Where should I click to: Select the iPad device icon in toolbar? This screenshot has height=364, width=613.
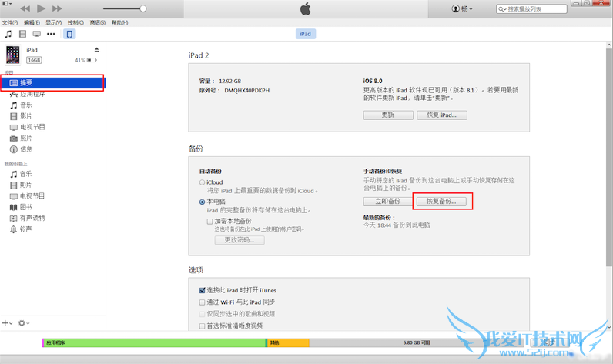pos(69,34)
